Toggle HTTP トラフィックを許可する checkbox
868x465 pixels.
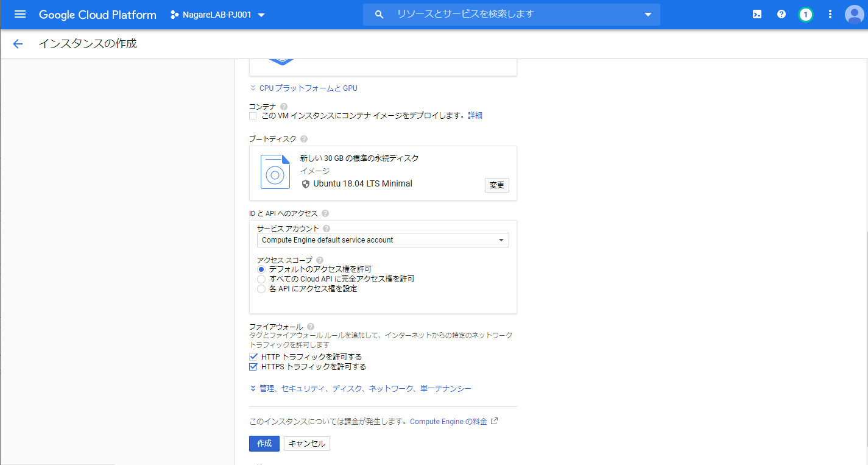click(x=253, y=357)
